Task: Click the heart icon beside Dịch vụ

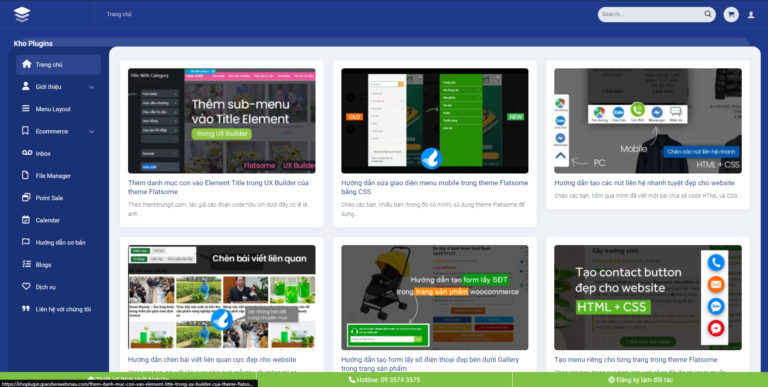Action: [x=26, y=287]
